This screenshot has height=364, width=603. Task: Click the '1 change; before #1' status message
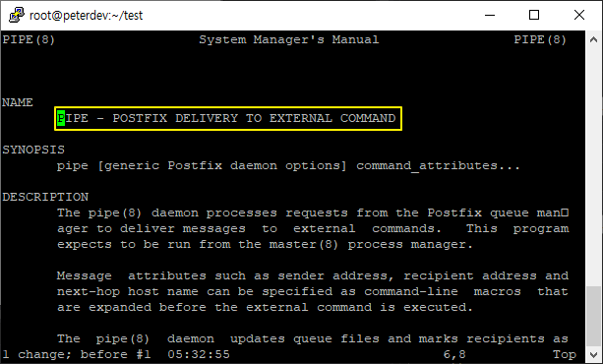click(77, 354)
